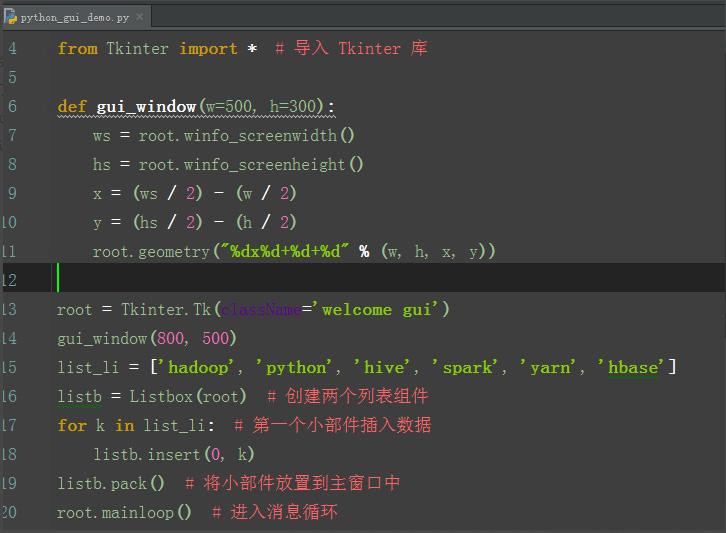Click the 'hbase' string in list
Image resolution: width=726 pixels, height=533 pixels.
[632, 367]
